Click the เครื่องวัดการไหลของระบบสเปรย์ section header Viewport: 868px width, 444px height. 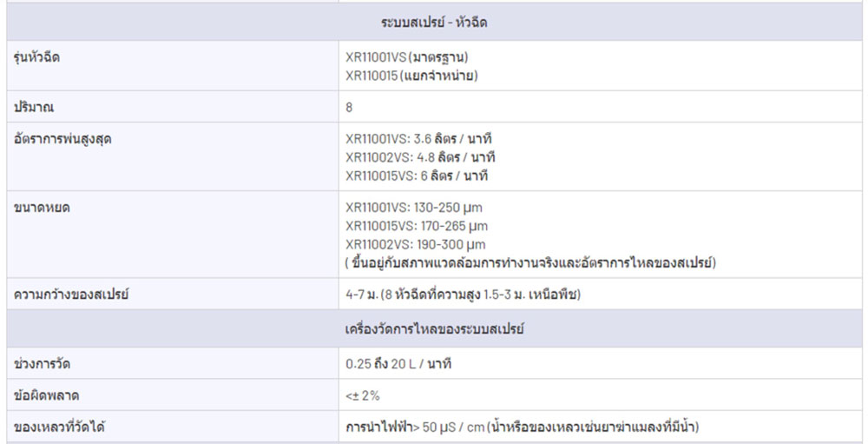click(434, 328)
